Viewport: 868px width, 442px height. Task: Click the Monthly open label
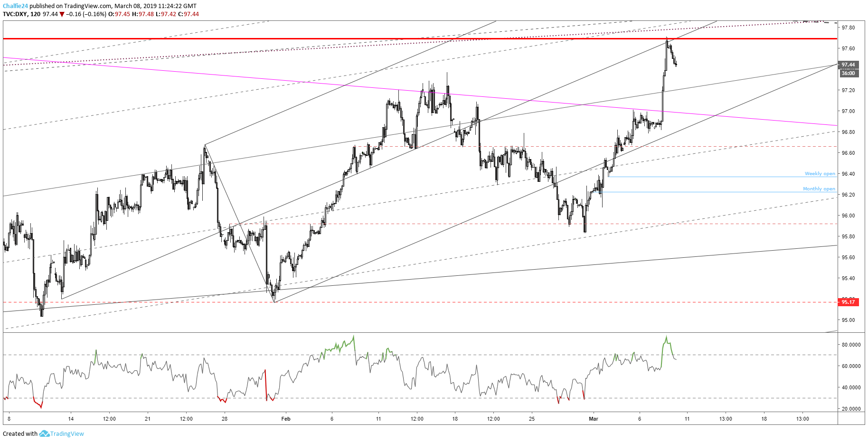click(x=819, y=189)
